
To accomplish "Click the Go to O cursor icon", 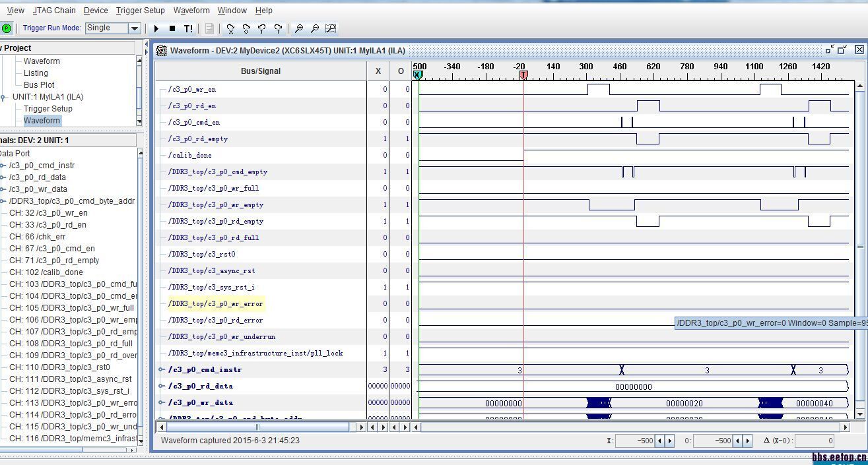I will point(246,28).
